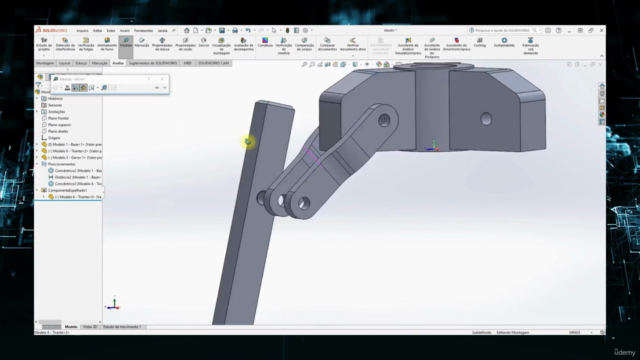Open the Exibir menu
Screen dimensions: 640x360
[x=111, y=31]
